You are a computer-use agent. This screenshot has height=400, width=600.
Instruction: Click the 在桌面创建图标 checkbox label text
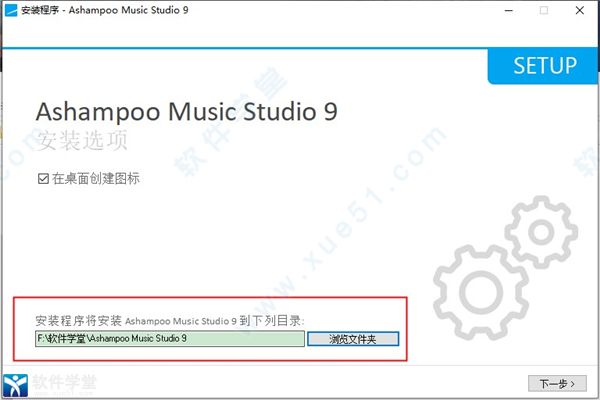tap(96, 178)
